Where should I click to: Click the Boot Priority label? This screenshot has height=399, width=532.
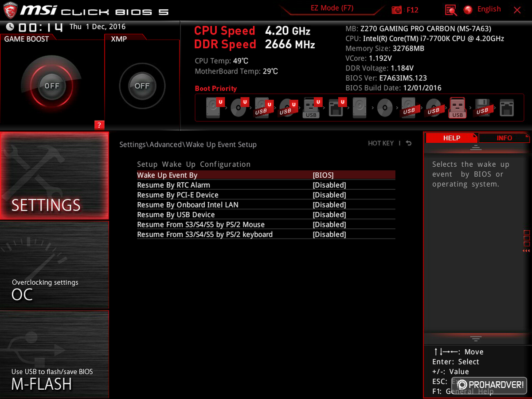[x=216, y=88]
